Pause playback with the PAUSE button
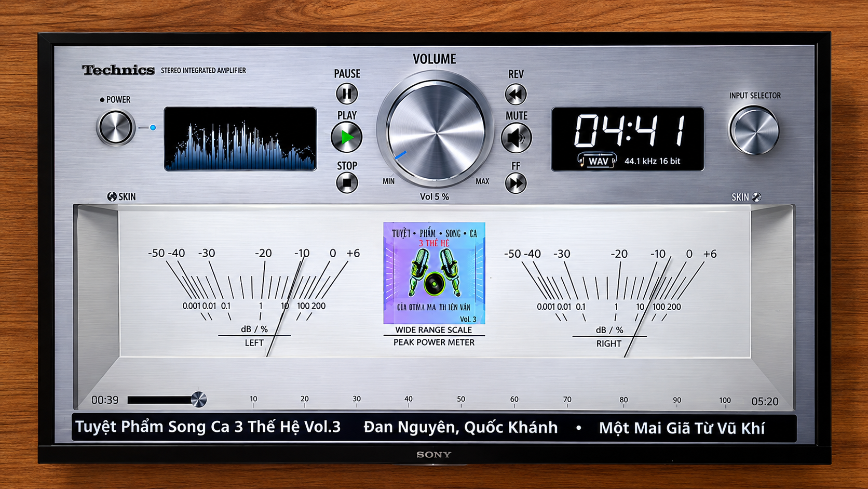The height and width of the screenshot is (489, 868). tap(347, 94)
